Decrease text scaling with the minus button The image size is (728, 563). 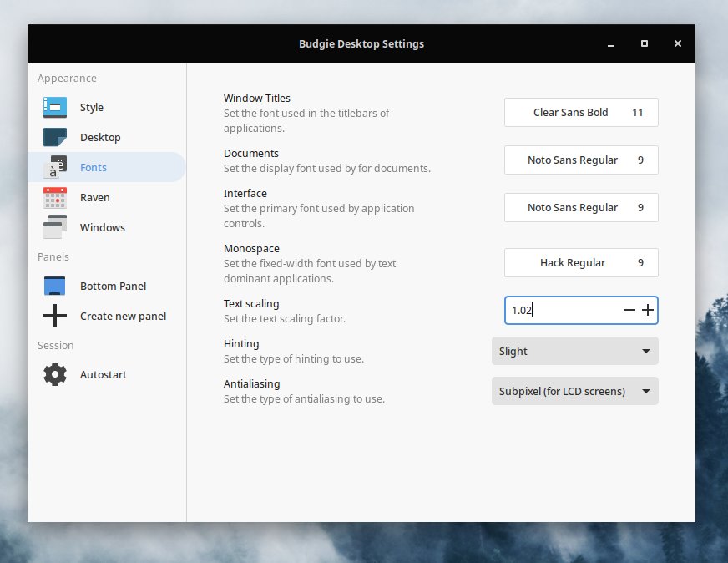629,310
